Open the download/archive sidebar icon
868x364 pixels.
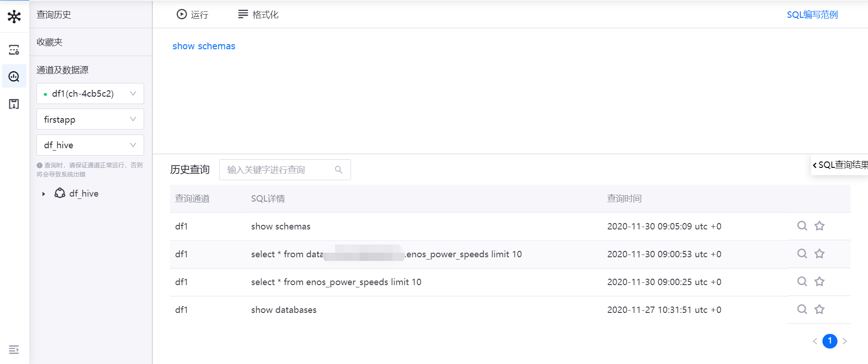point(14,104)
